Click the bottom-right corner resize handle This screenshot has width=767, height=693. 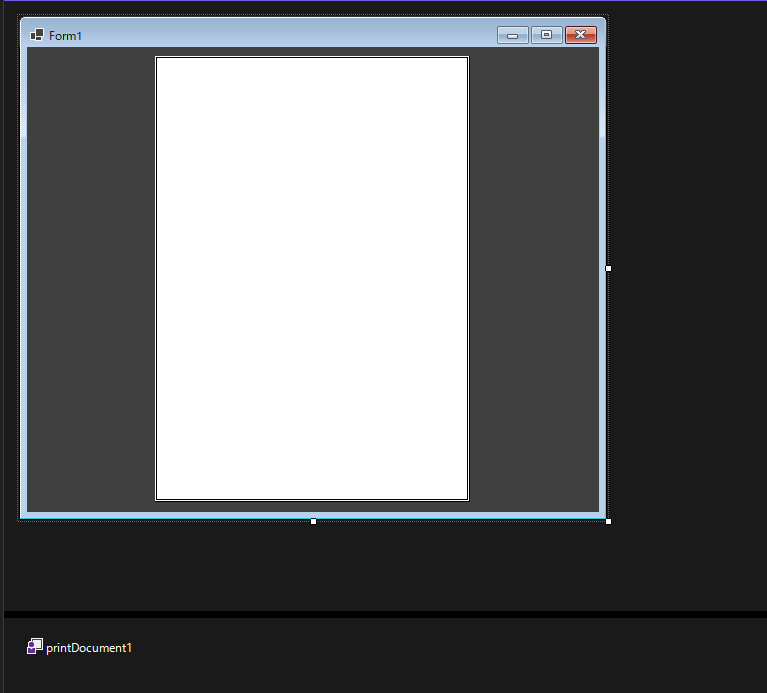pyautogui.click(x=608, y=521)
